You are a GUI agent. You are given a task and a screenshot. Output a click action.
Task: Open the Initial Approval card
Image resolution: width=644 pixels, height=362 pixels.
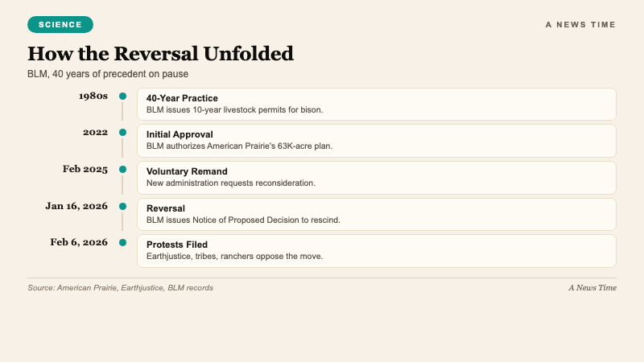(376, 140)
